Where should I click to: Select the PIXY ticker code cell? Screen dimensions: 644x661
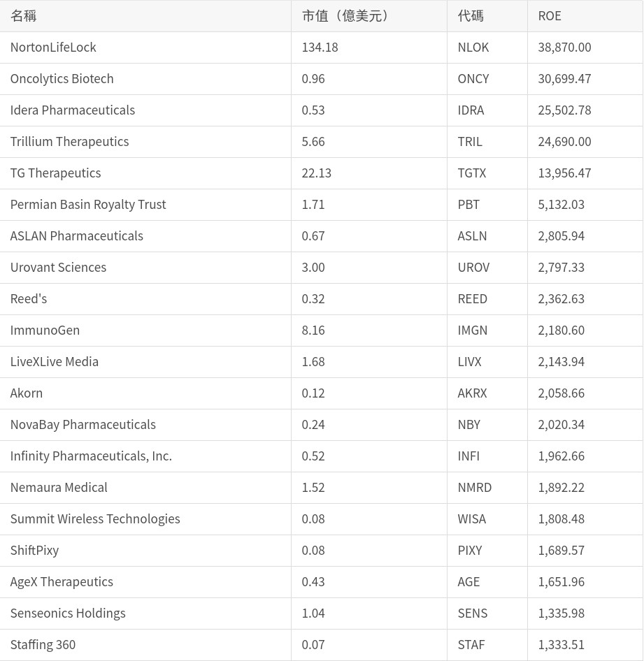pos(470,551)
